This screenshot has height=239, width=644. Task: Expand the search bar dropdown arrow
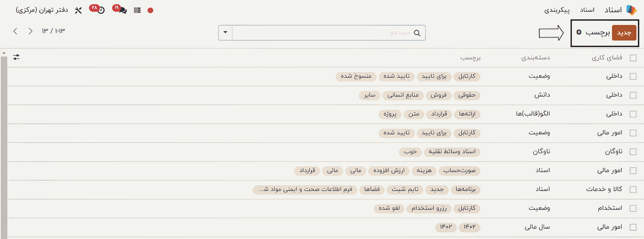point(225,33)
